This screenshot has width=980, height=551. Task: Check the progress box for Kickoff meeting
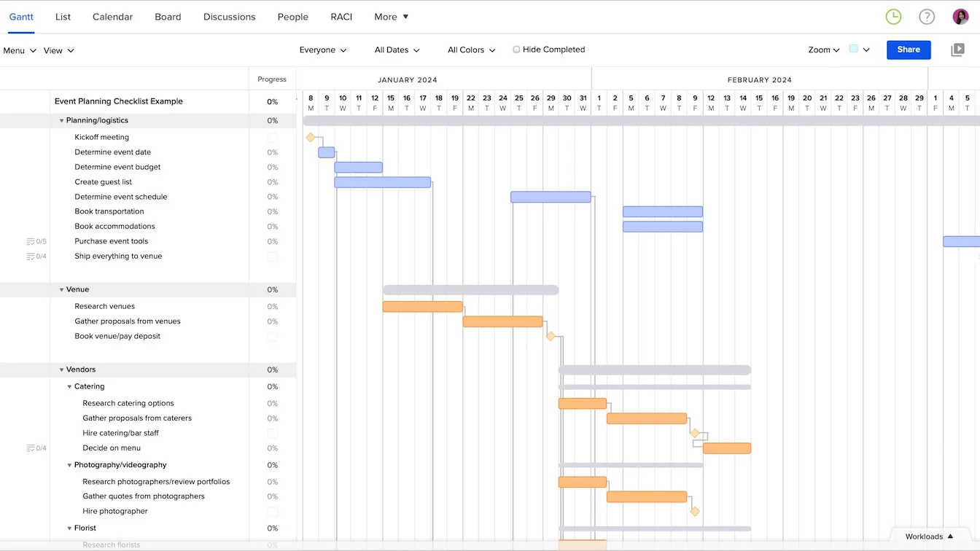tap(273, 137)
